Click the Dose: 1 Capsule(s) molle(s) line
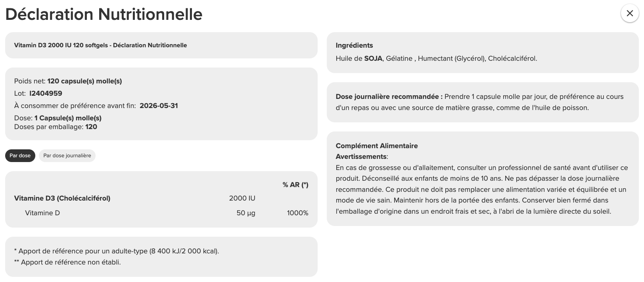Screen dimensions: 644x282 click(57, 118)
